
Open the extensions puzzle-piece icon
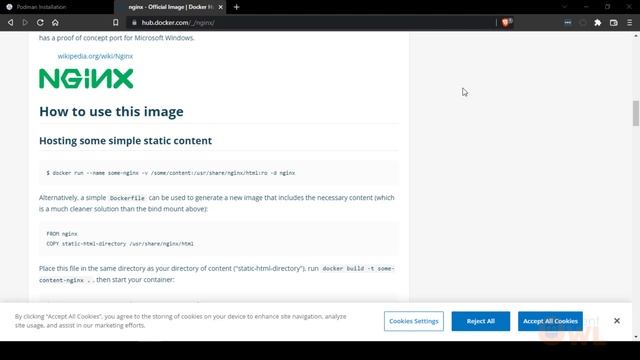tap(598, 23)
